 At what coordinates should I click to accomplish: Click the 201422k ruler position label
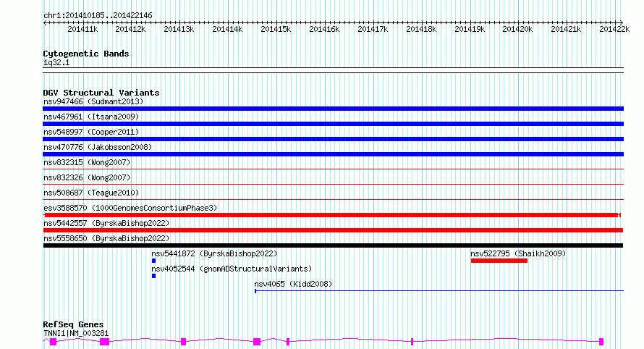click(614, 29)
